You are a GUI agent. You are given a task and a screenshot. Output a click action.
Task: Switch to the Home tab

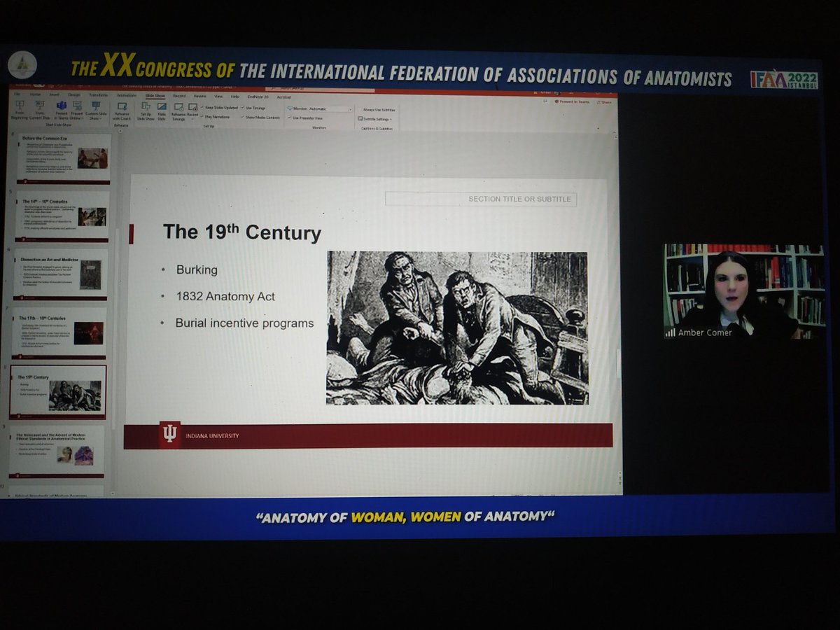(x=35, y=95)
